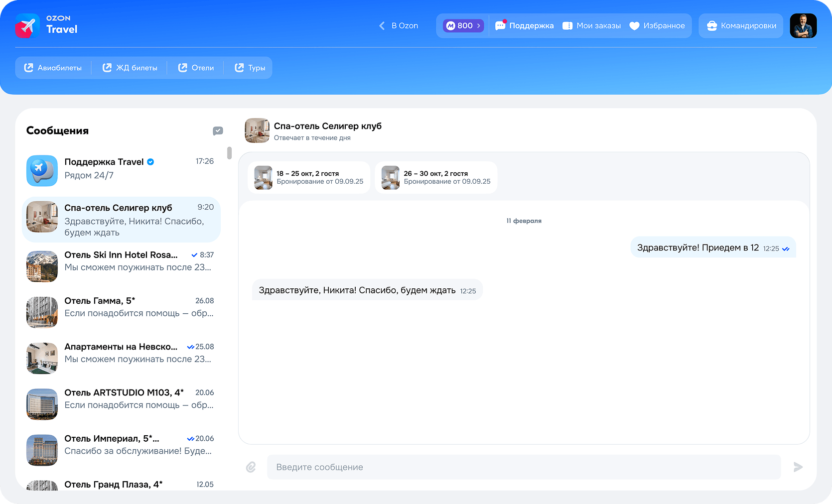
Task: Click the external-link icon beside Авиабилеты
Action: tap(28, 68)
